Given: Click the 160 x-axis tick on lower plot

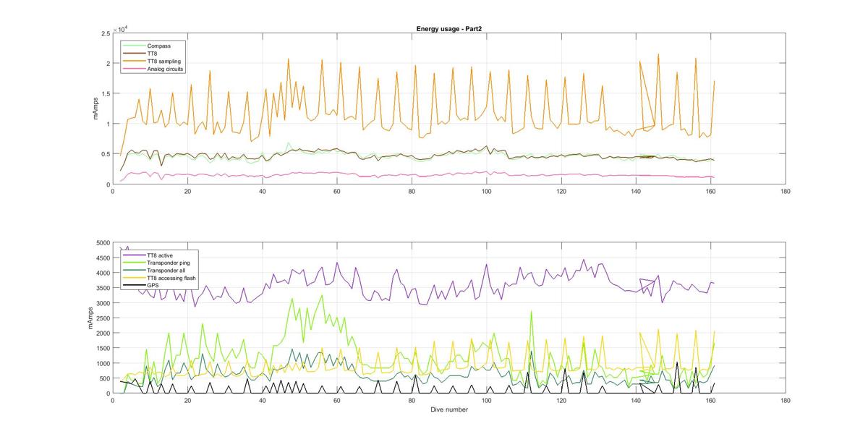Looking at the screenshot, I should pos(711,400).
